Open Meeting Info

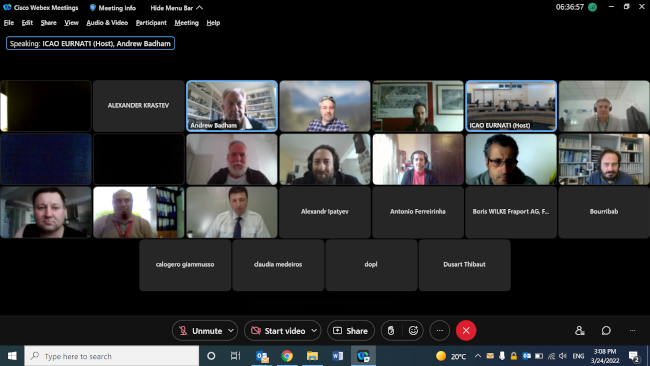click(x=112, y=7)
